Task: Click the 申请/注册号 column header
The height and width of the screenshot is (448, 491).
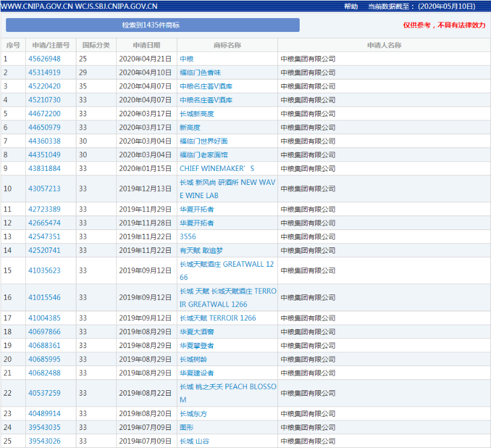Action: [51, 45]
